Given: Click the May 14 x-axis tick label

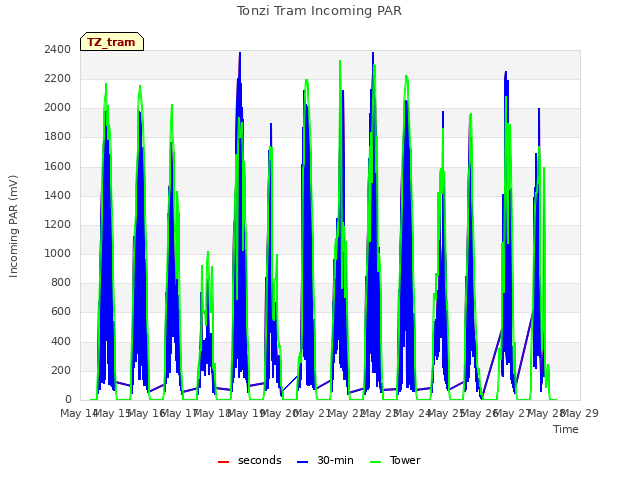Looking at the screenshot, I should (79, 413).
